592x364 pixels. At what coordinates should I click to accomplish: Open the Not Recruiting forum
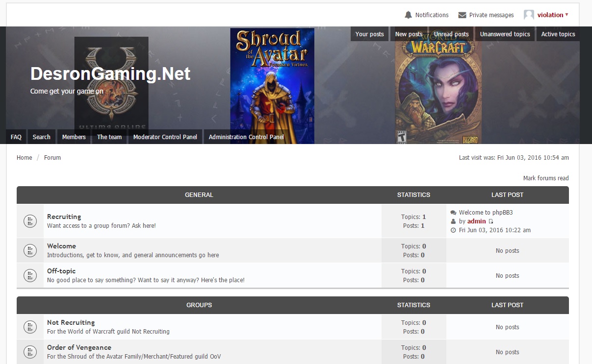(71, 322)
